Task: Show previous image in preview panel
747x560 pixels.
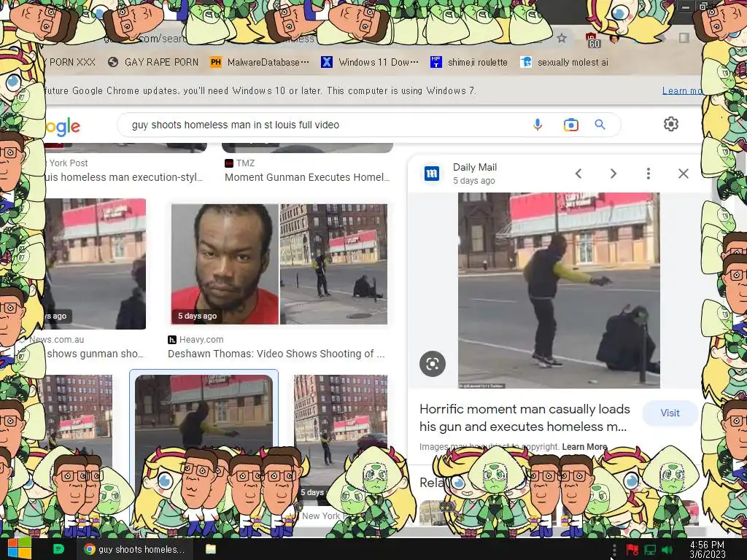Action: 578,174
